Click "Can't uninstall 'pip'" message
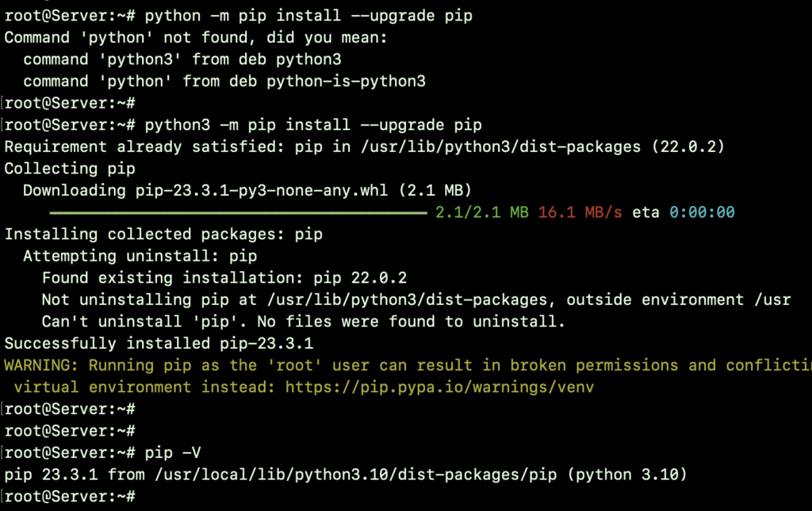The width and height of the screenshot is (812, 511). click(x=304, y=322)
